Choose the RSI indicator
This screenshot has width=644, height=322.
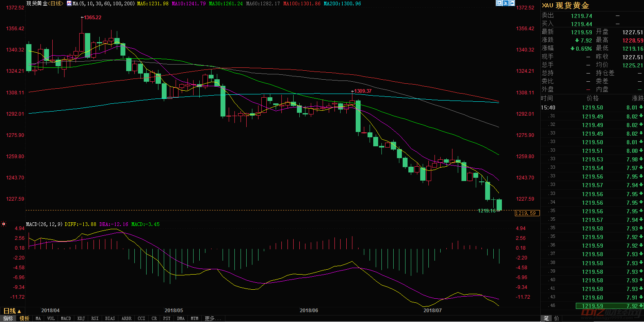[x=95, y=318]
